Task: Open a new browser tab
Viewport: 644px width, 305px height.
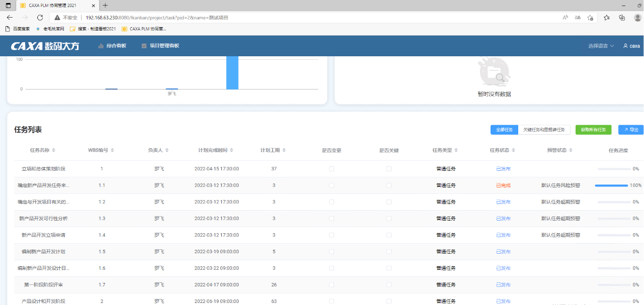Action: [x=105, y=6]
